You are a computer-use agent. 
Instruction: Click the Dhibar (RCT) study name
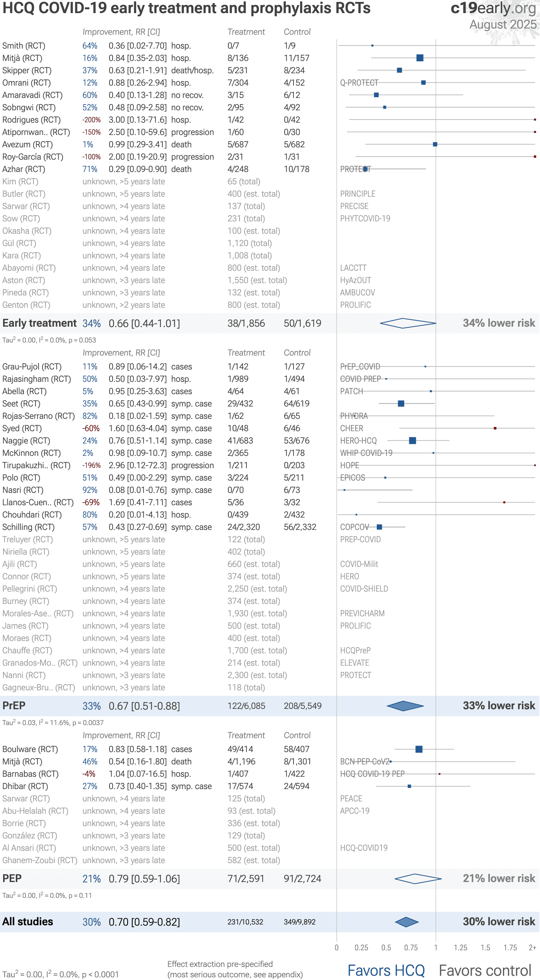(x=25, y=786)
